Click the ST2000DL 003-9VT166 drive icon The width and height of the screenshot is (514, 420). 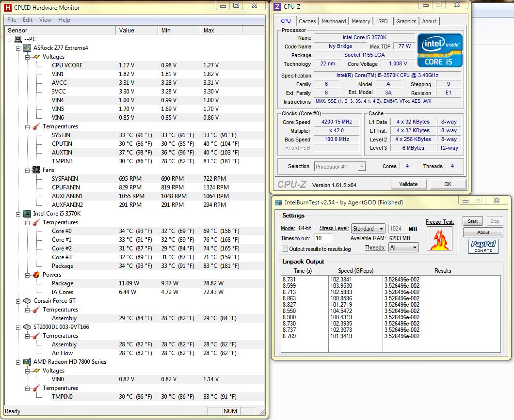pyautogui.click(x=27, y=327)
